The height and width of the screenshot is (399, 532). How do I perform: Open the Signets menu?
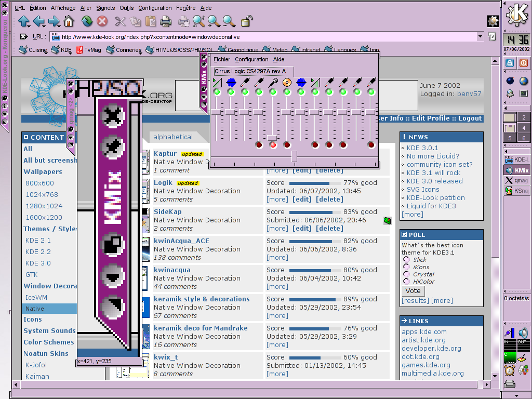point(105,8)
